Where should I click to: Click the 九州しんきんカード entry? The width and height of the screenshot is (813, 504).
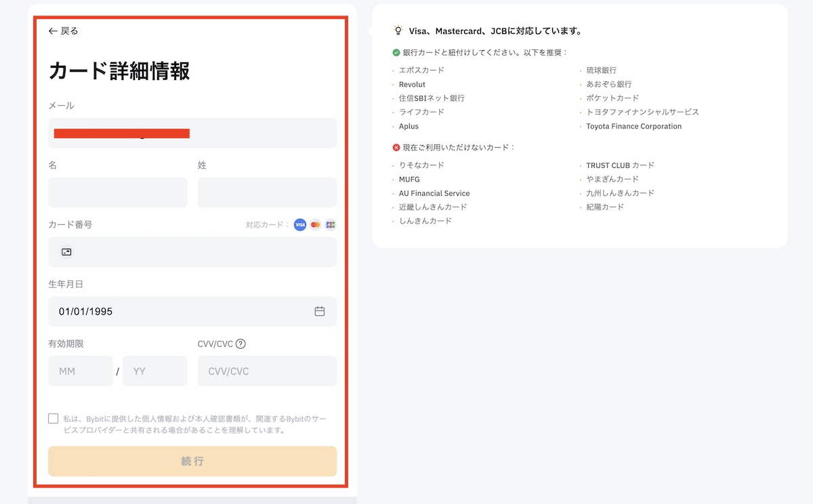point(621,193)
